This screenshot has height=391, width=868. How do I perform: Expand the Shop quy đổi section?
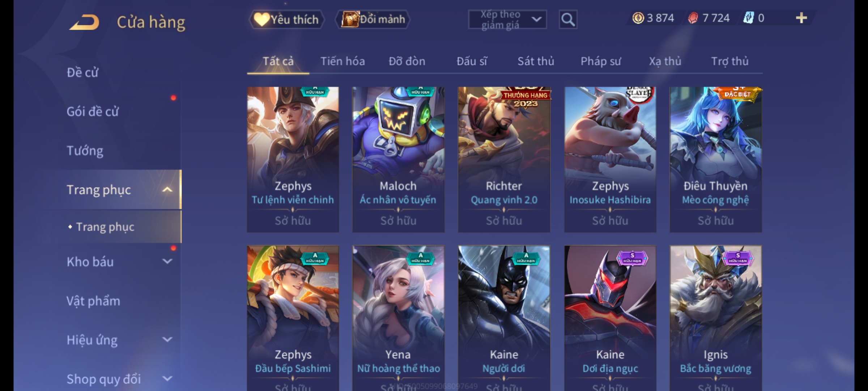pos(167,379)
